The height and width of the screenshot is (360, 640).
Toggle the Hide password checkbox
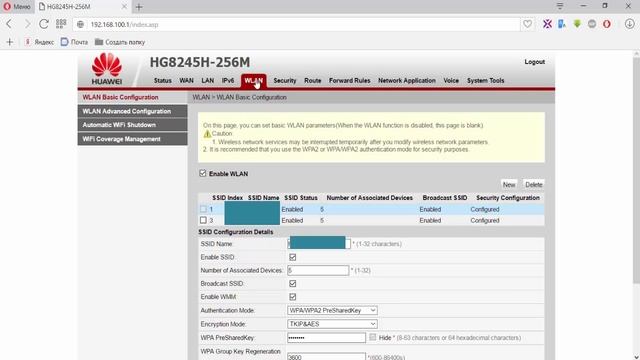pos(372,337)
